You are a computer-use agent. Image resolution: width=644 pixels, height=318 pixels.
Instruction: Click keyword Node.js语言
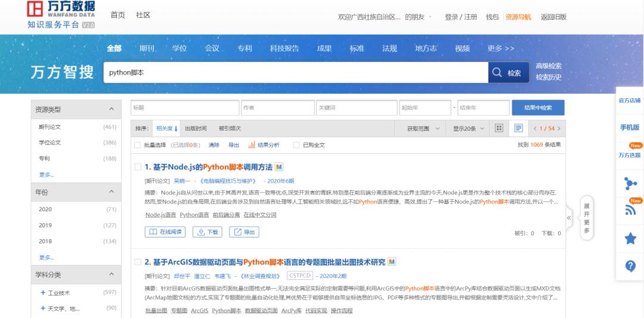point(161,215)
